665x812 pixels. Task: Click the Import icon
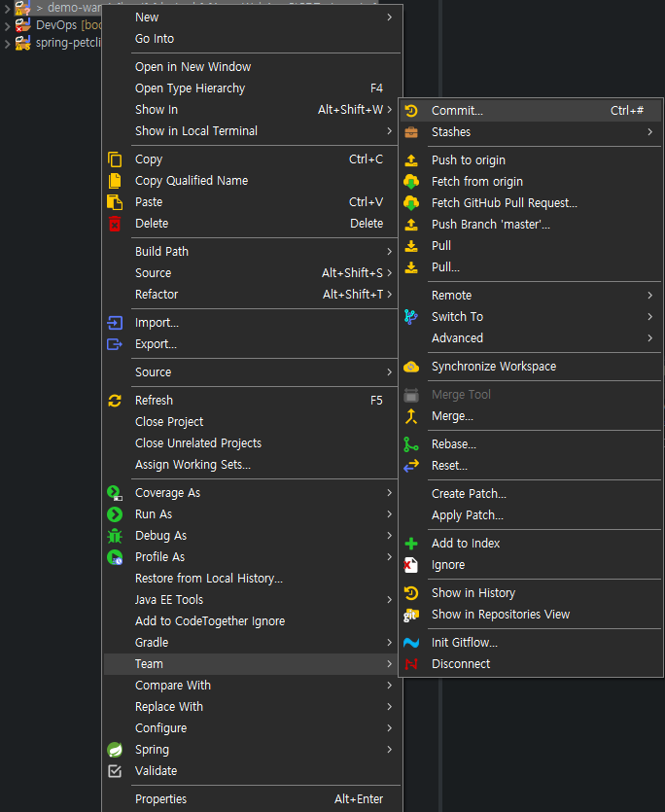[x=115, y=323]
